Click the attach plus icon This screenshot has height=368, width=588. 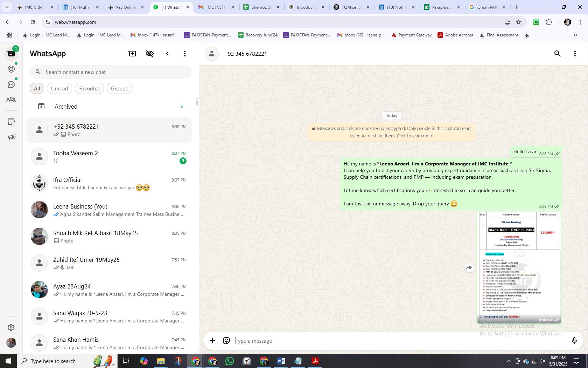(212, 341)
